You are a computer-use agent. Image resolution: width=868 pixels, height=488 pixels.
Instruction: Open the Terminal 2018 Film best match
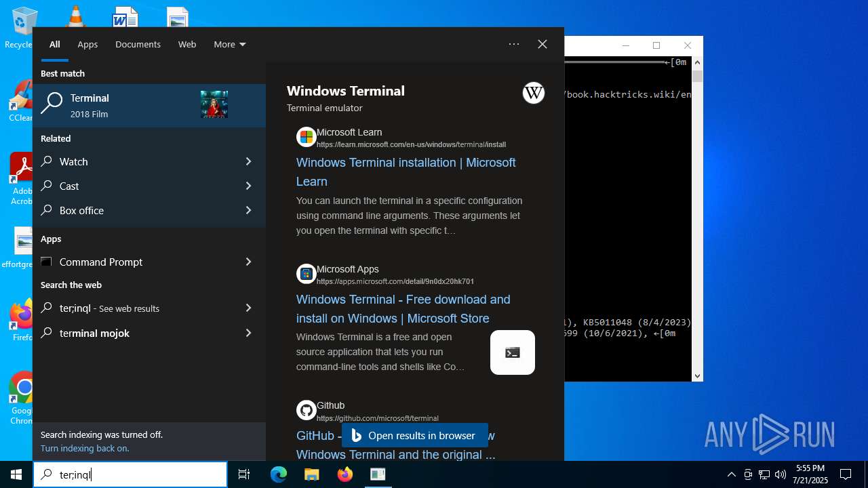[149, 105]
